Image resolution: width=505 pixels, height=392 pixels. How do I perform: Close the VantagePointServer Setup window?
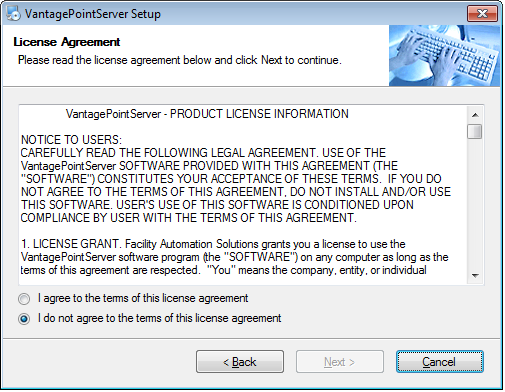pyautogui.click(x=482, y=14)
